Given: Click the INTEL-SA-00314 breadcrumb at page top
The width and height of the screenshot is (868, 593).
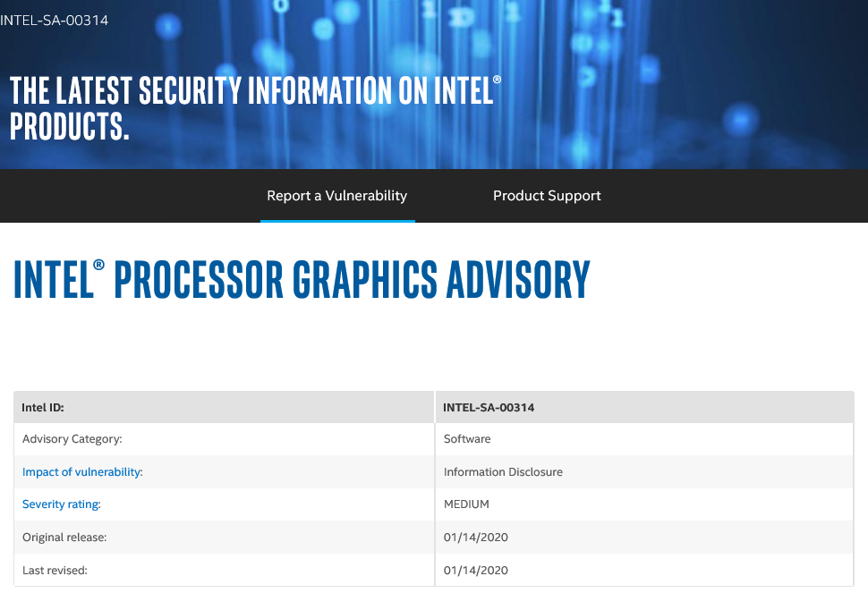Looking at the screenshot, I should point(54,20).
